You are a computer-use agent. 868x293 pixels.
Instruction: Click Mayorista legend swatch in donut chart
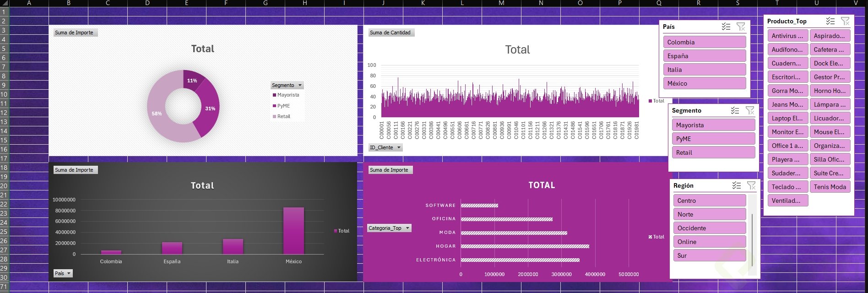pos(274,95)
